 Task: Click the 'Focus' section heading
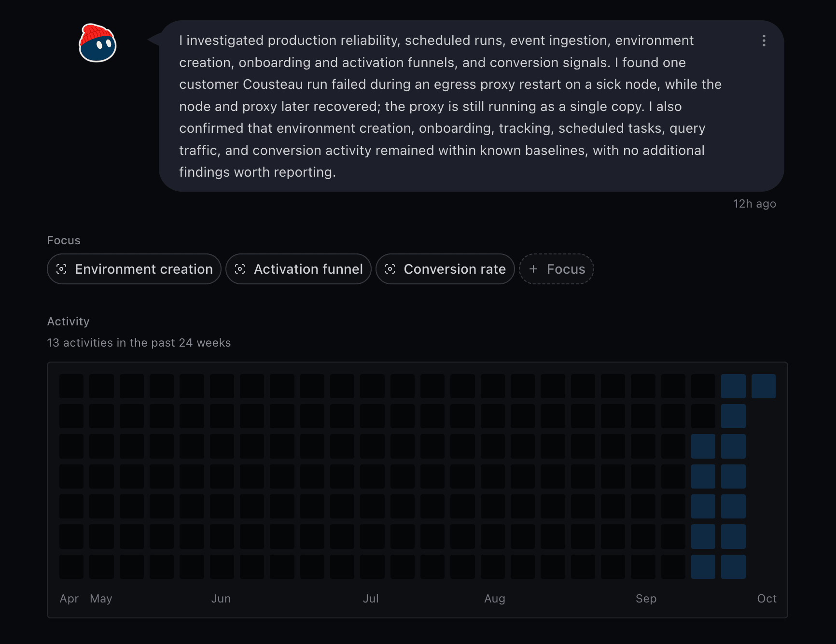click(x=64, y=240)
